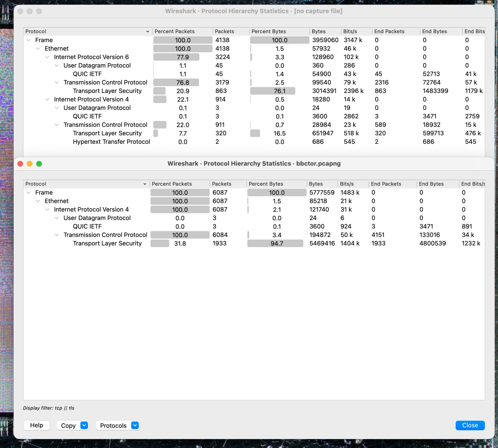Click the 4800539 end bytes value
The width and height of the screenshot is (498, 448).
pyautogui.click(x=432, y=243)
